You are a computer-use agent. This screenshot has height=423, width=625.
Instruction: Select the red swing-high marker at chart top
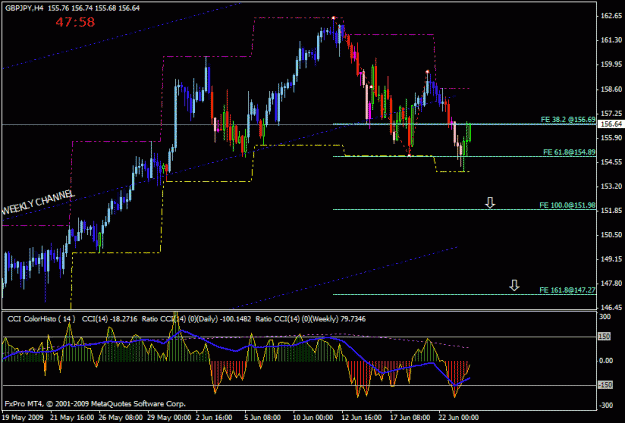pos(333,18)
